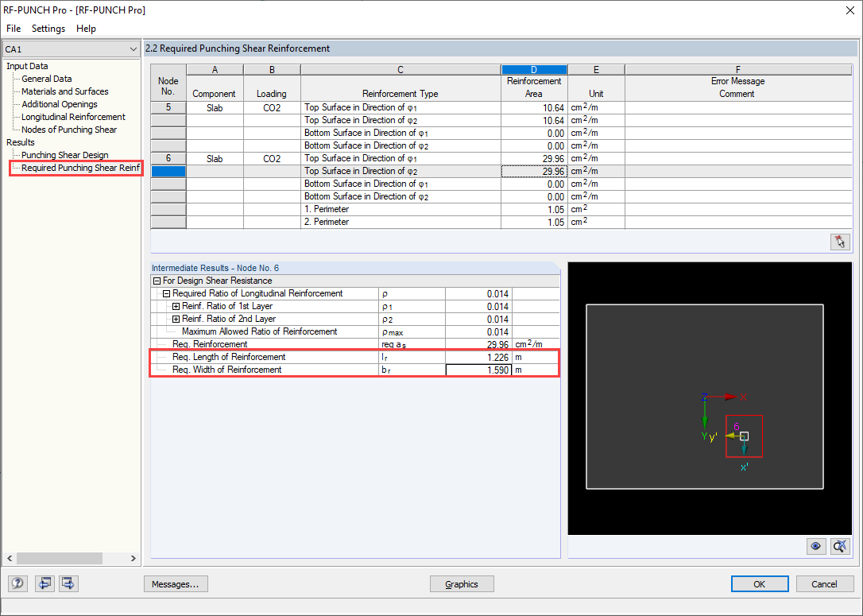Open Additional Openings in the navigator
Viewport: 863px width, 616px height.
click(60, 104)
